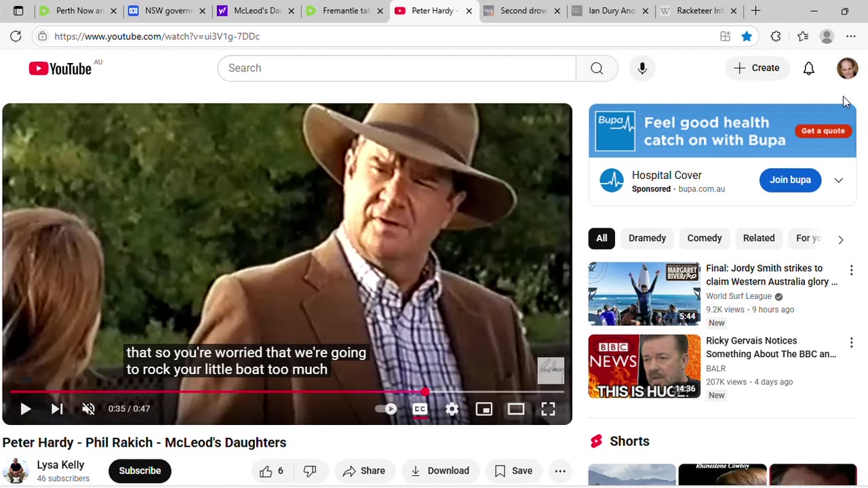Open Jordy Smith final video thumbnail

tap(644, 293)
